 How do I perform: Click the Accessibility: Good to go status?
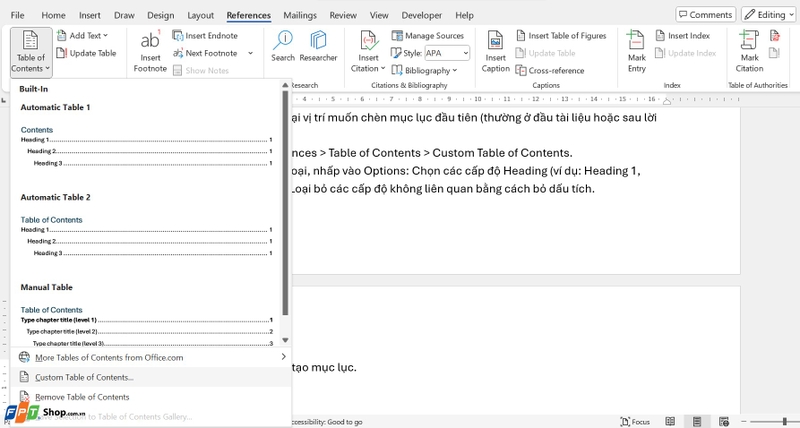pos(327,422)
